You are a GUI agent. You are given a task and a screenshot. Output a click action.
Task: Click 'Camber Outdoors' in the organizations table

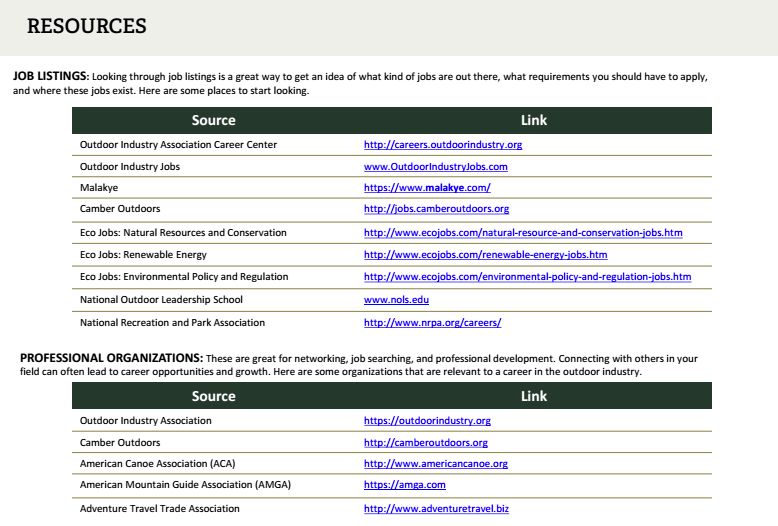click(x=120, y=443)
